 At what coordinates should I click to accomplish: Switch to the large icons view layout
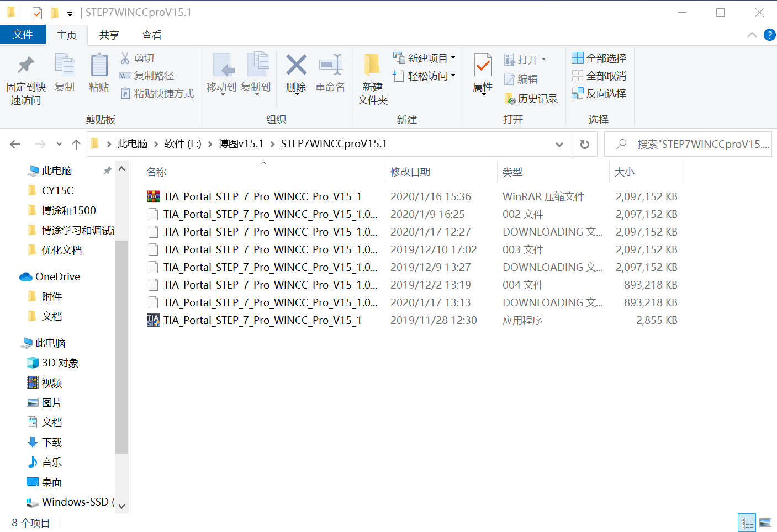pyautogui.click(x=765, y=523)
